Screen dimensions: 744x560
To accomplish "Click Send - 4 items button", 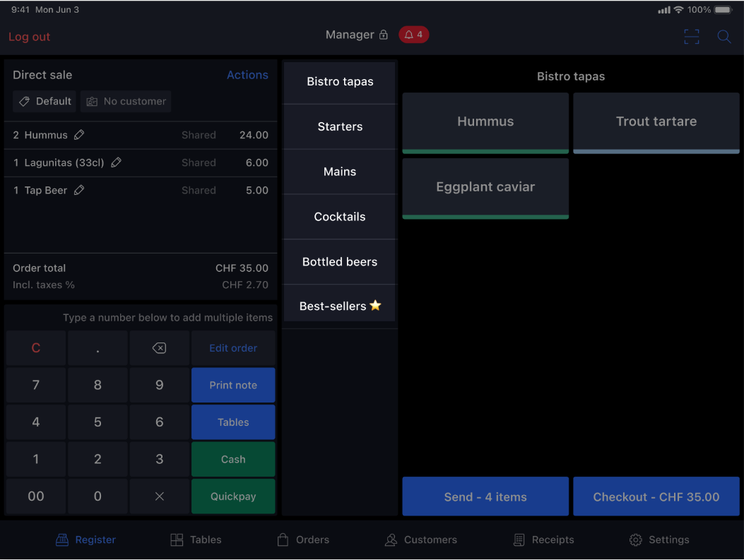I will point(485,496).
